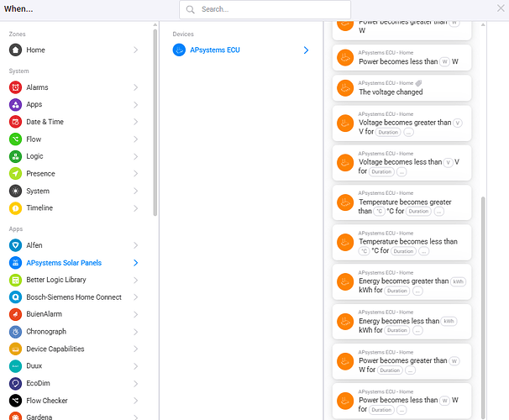This screenshot has width=509, height=420.
Task: Open the EcoDim app entry
Action: pyautogui.click(x=75, y=383)
